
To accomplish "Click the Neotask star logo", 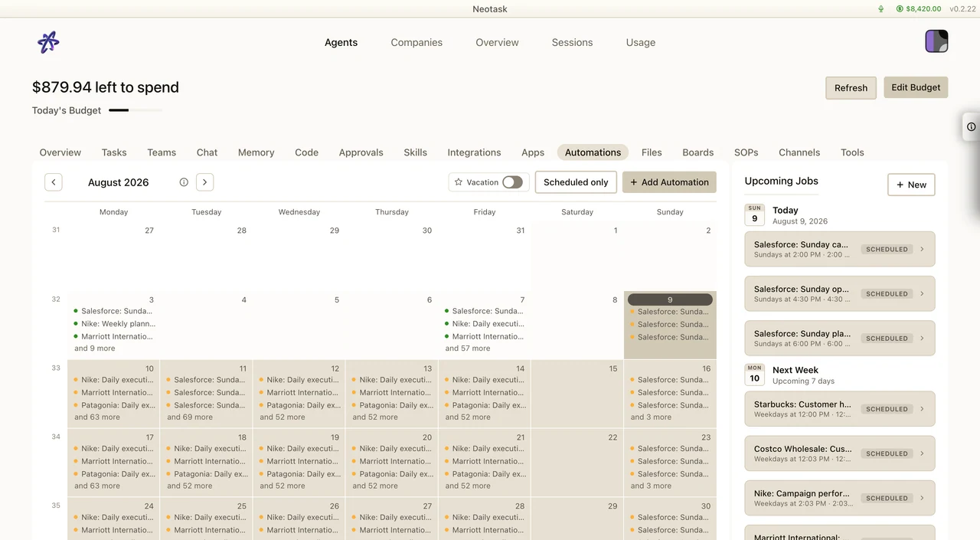I will tap(48, 42).
